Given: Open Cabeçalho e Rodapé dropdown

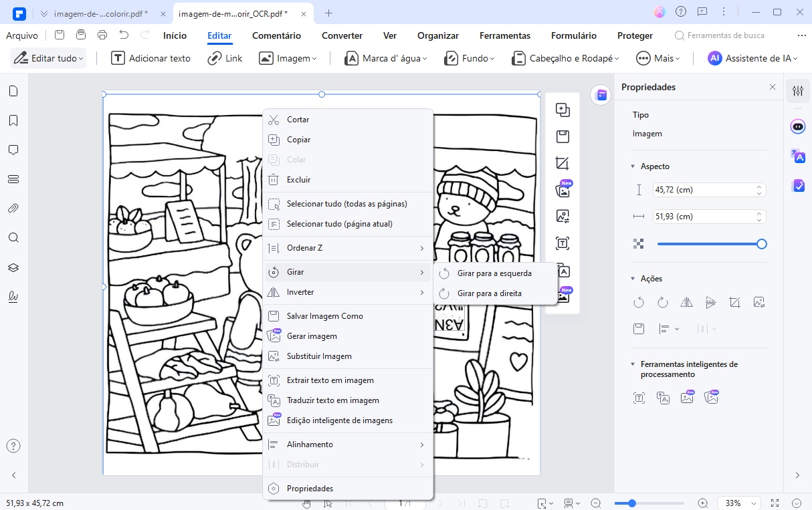Looking at the screenshot, I should tap(565, 58).
